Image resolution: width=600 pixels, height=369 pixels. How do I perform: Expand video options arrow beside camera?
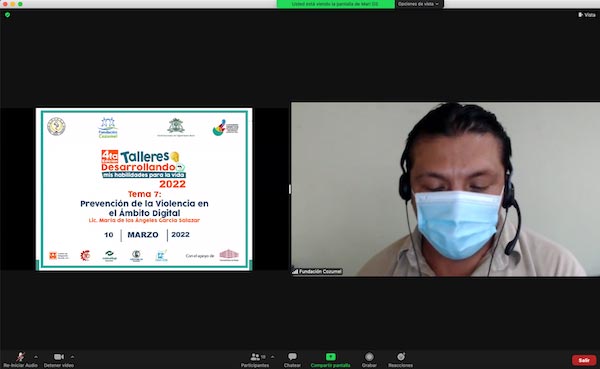point(72,357)
